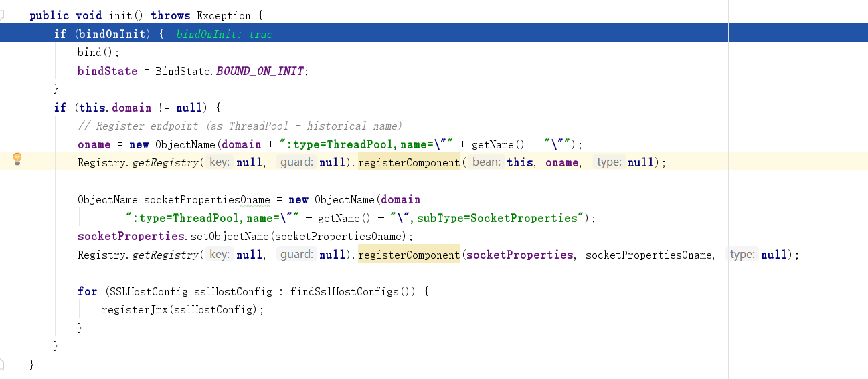
Task: Click the fold end marker at method closing brace
Action: [2, 364]
